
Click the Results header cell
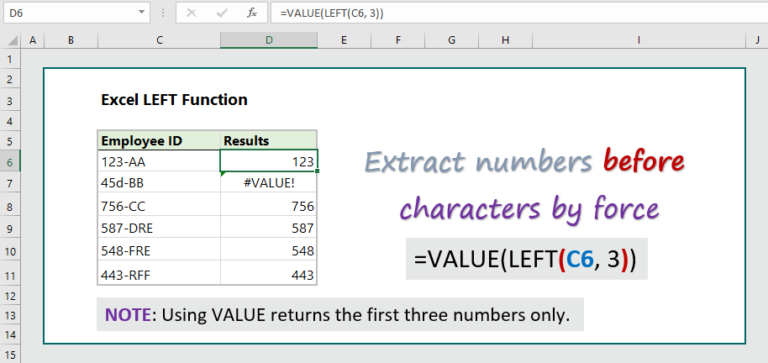269,141
